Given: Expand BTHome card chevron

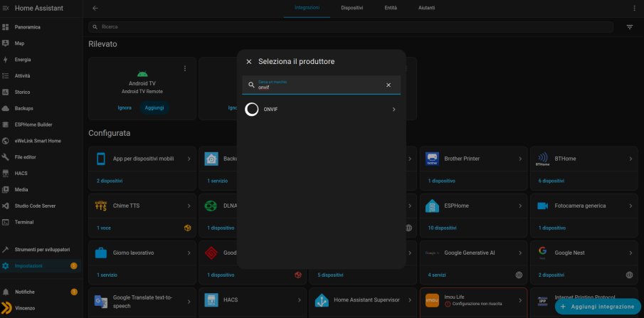Looking at the screenshot, I should tap(630, 159).
